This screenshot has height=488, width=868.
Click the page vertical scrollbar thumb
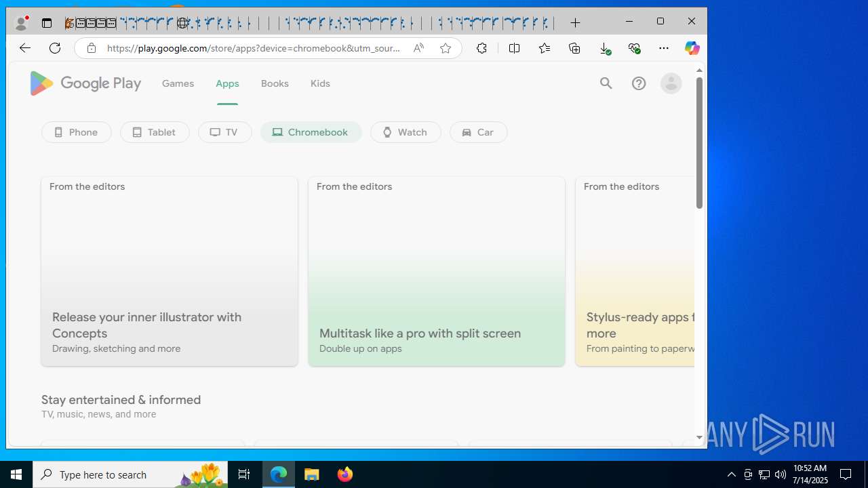coord(699,142)
